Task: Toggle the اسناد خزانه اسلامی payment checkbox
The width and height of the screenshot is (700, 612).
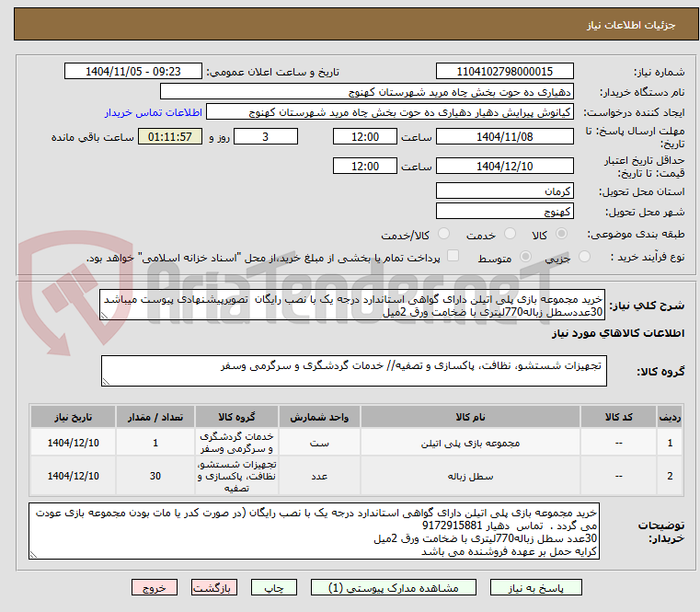Action: coord(453,256)
